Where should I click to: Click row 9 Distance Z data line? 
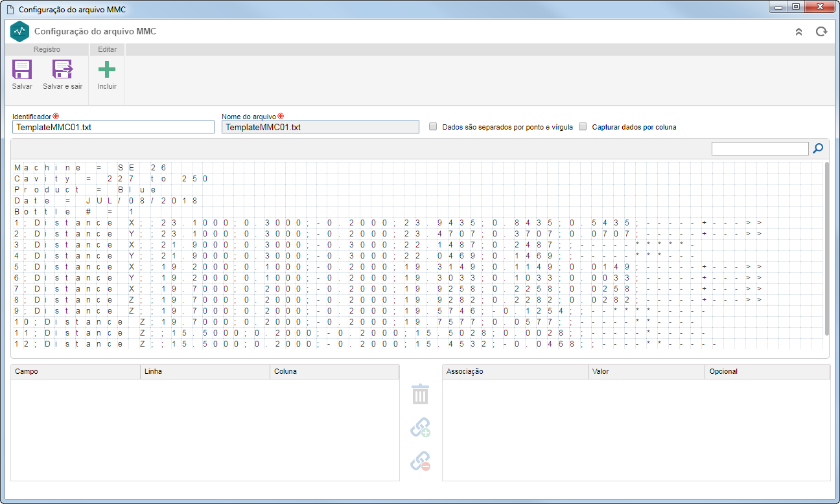pos(360,310)
